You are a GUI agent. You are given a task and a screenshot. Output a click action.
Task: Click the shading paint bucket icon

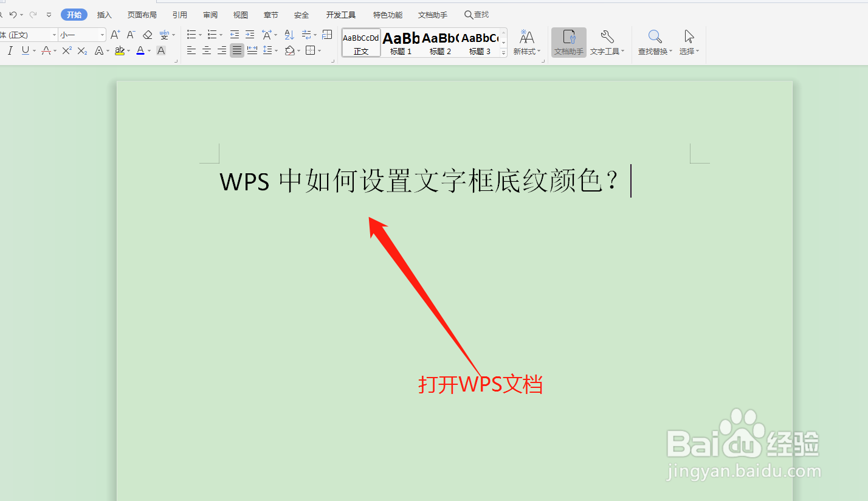click(x=290, y=50)
